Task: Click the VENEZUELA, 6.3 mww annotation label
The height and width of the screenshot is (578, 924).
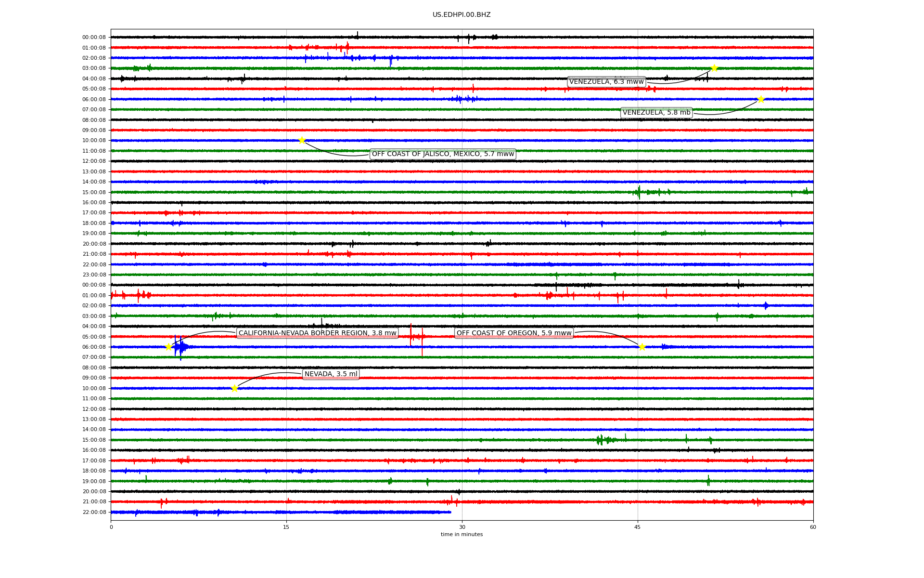Action: pos(606,82)
